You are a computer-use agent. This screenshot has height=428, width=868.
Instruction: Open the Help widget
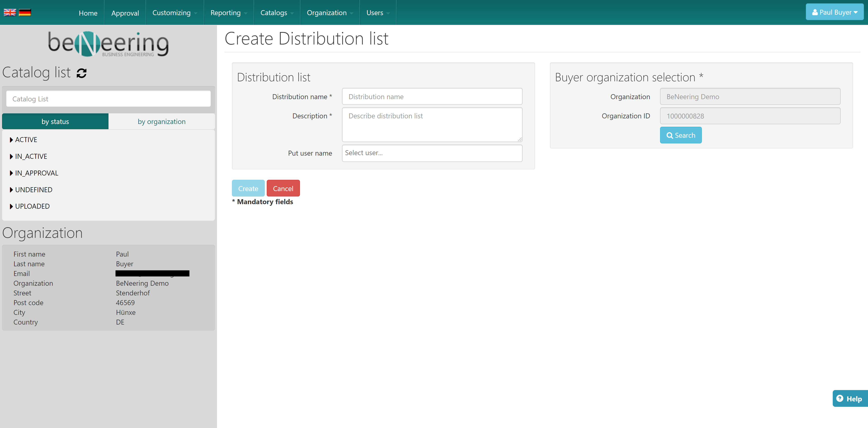coord(849,399)
